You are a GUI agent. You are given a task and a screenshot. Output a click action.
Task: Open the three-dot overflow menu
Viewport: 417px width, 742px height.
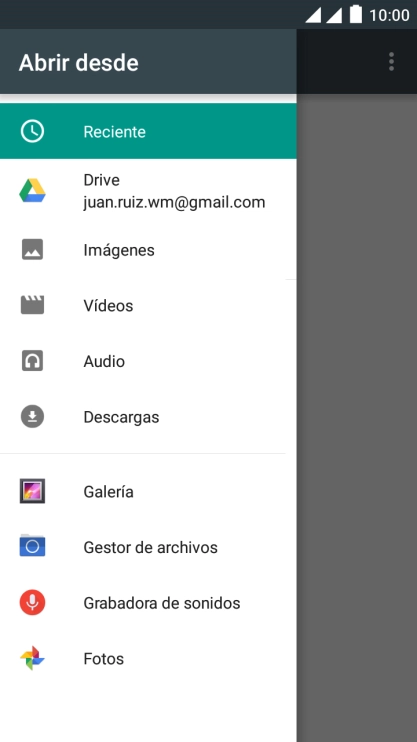[391, 62]
